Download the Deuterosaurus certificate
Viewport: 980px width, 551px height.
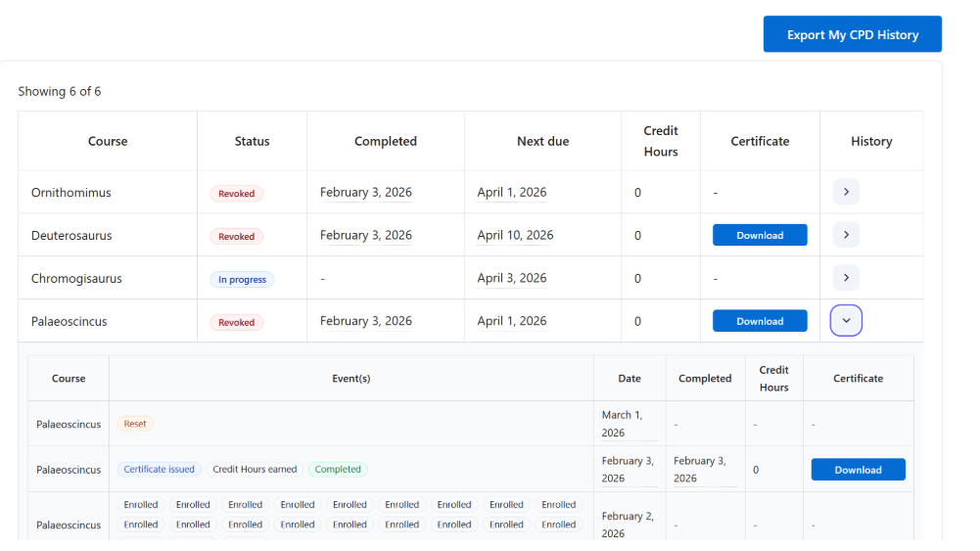coord(760,235)
